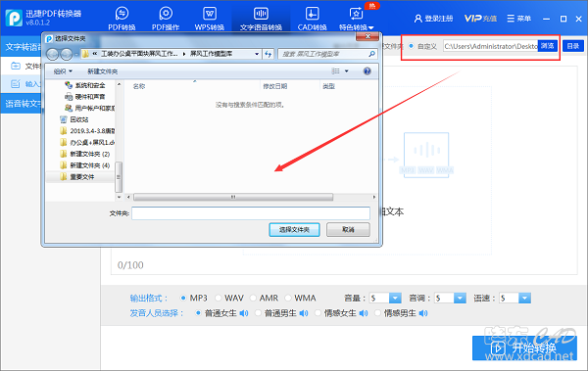Open the 特色转换 tool icon
Image resolution: width=588 pixels, height=371 pixels.
point(356,14)
